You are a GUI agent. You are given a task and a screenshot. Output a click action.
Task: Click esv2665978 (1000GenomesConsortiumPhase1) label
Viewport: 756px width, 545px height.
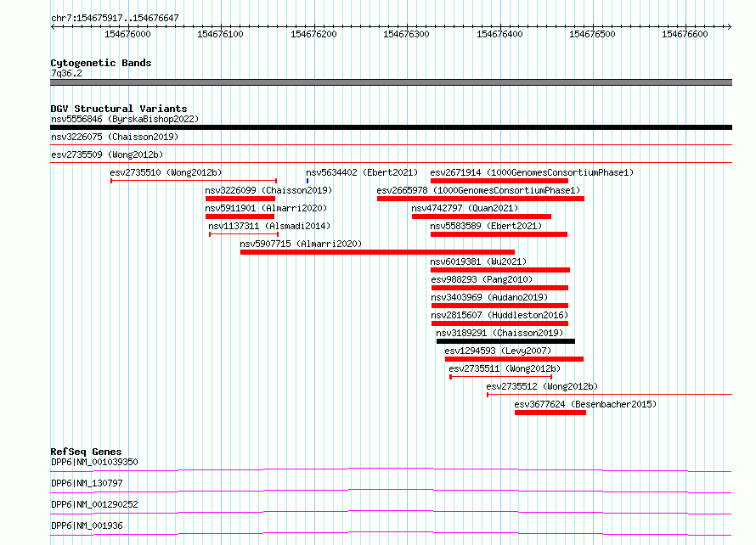pyautogui.click(x=478, y=190)
